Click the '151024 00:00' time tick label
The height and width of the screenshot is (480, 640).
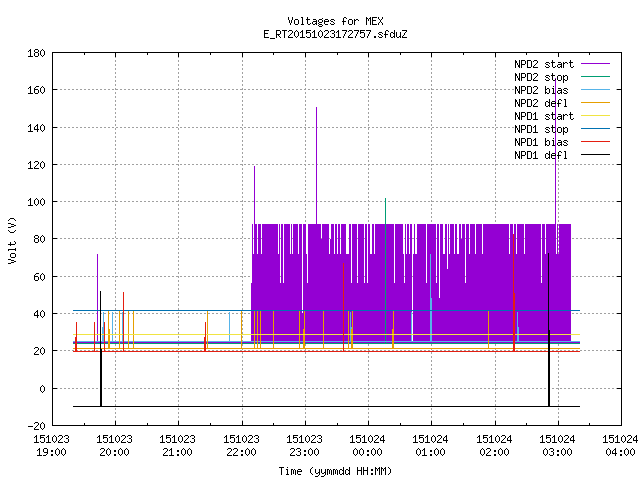[x=368, y=446]
